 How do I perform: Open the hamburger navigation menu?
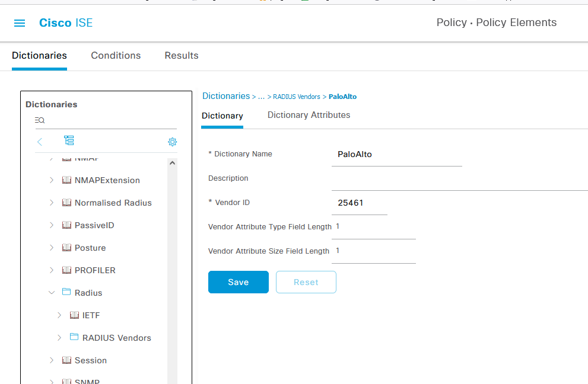pyautogui.click(x=20, y=23)
